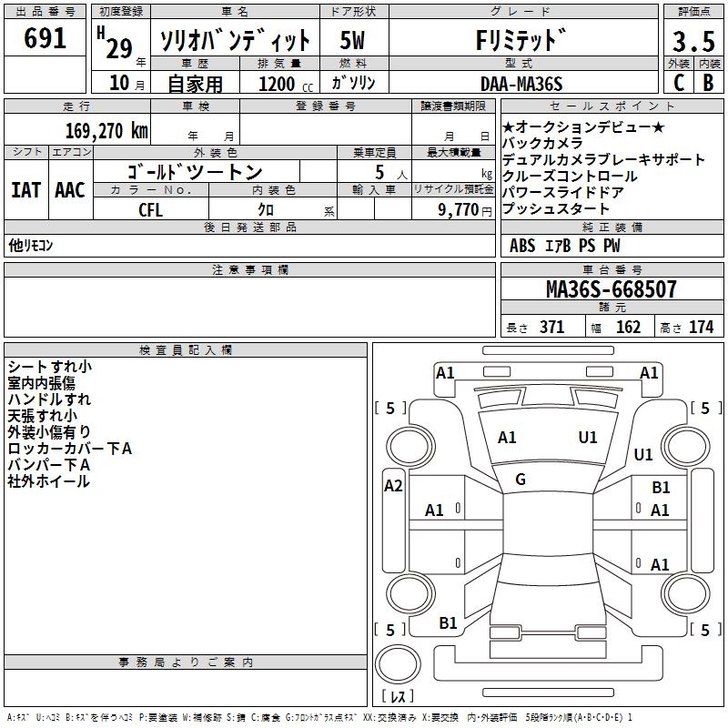This screenshot has height=728, width=728.
Task: Select inspector note バンパー下A
Action: click(x=49, y=465)
